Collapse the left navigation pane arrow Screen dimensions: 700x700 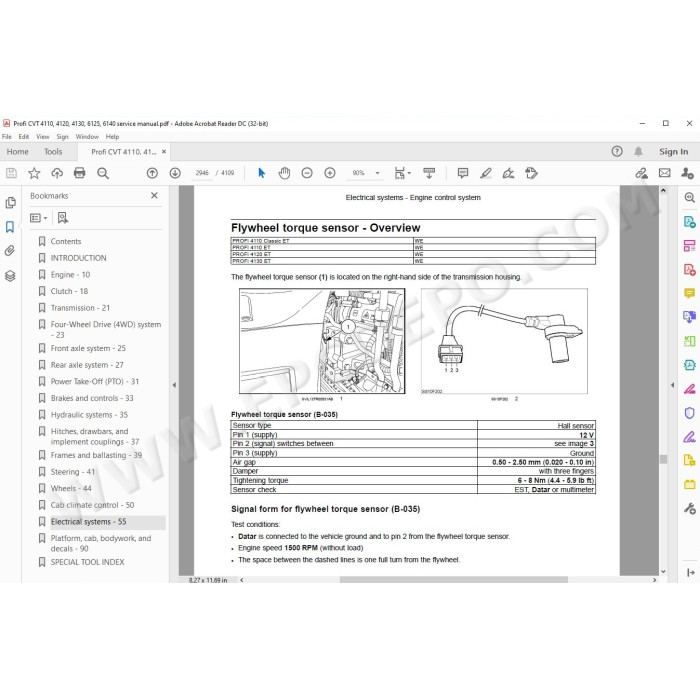click(174, 385)
